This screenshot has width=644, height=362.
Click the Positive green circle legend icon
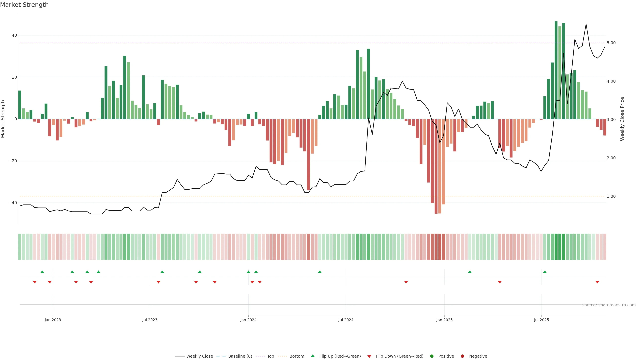(432, 356)
